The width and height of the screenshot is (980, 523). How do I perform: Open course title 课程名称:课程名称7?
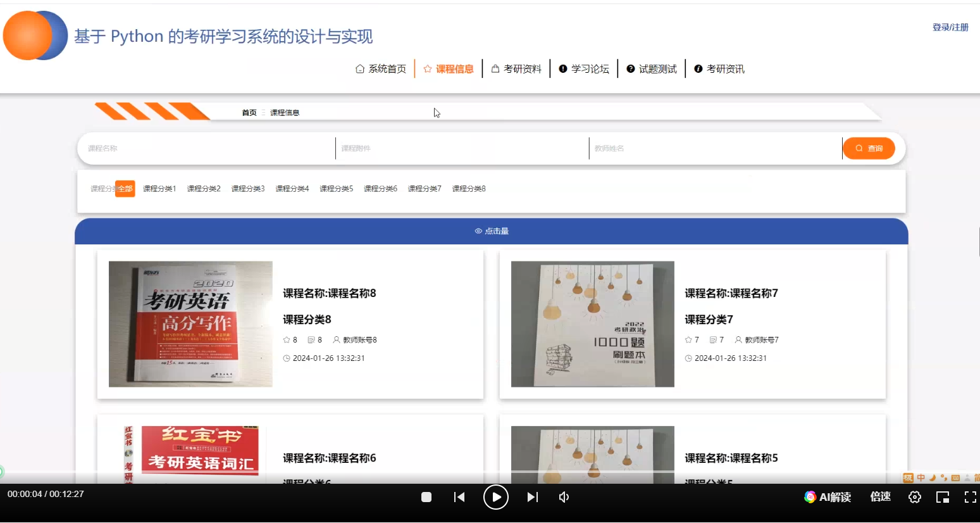pos(731,293)
